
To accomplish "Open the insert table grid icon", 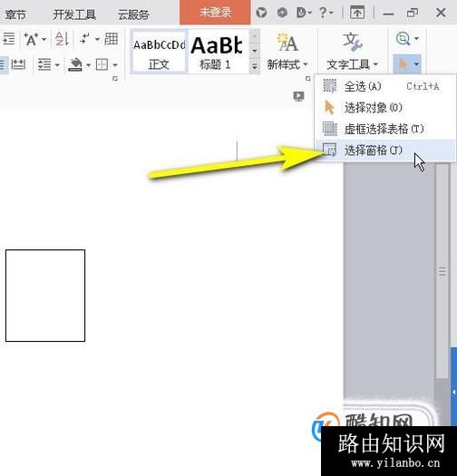I will point(112,39).
